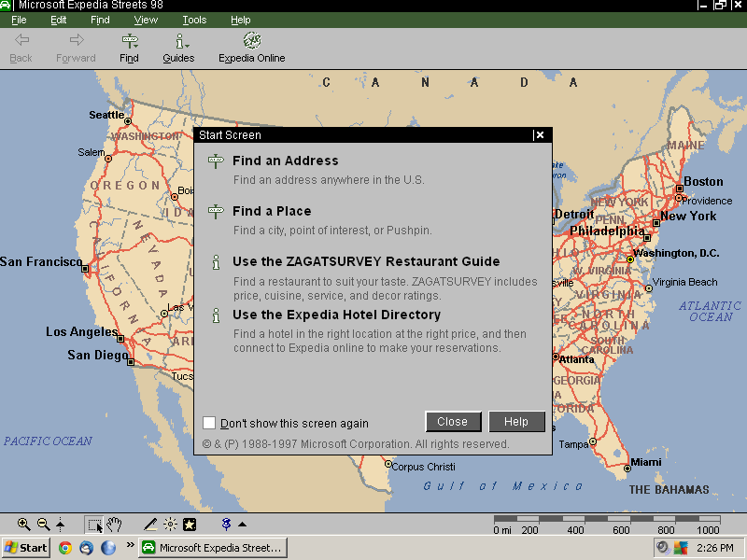Open the View menu
This screenshot has width=747, height=560.
(x=146, y=20)
